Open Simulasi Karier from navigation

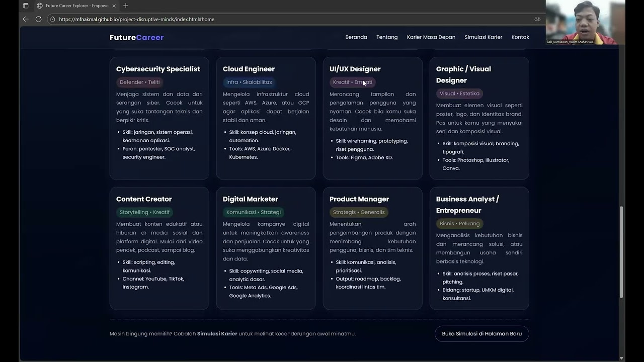click(484, 37)
